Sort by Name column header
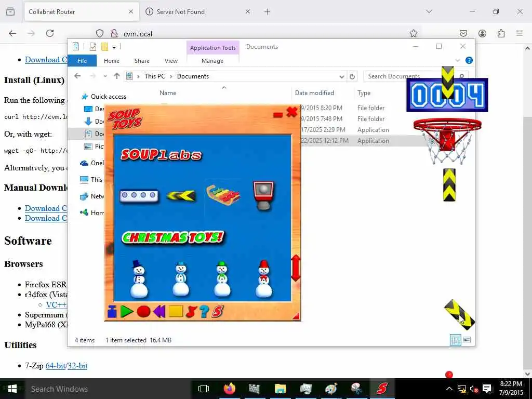This screenshot has height=399, width=532. [168, 93]
